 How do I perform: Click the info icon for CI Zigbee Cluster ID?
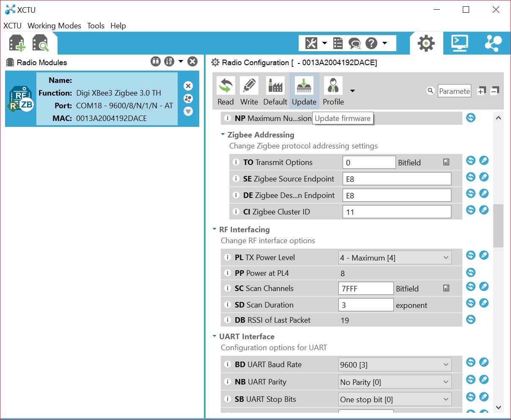point(236,211)
